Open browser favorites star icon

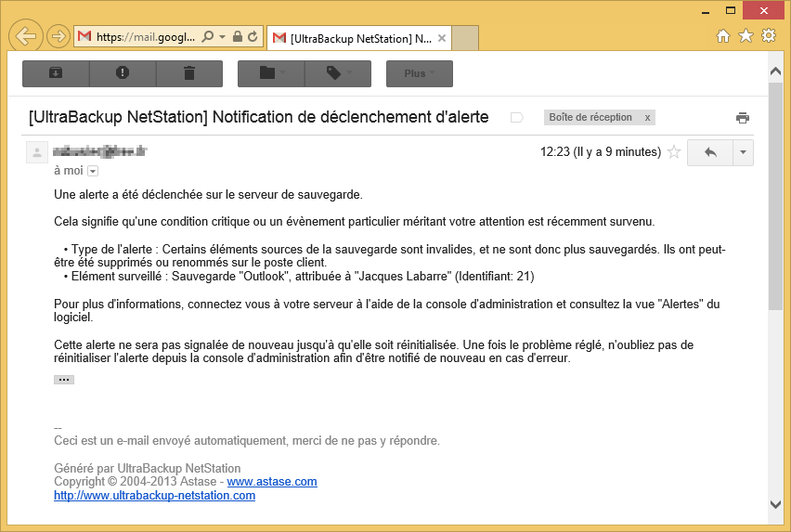click(x=746, y=36)
